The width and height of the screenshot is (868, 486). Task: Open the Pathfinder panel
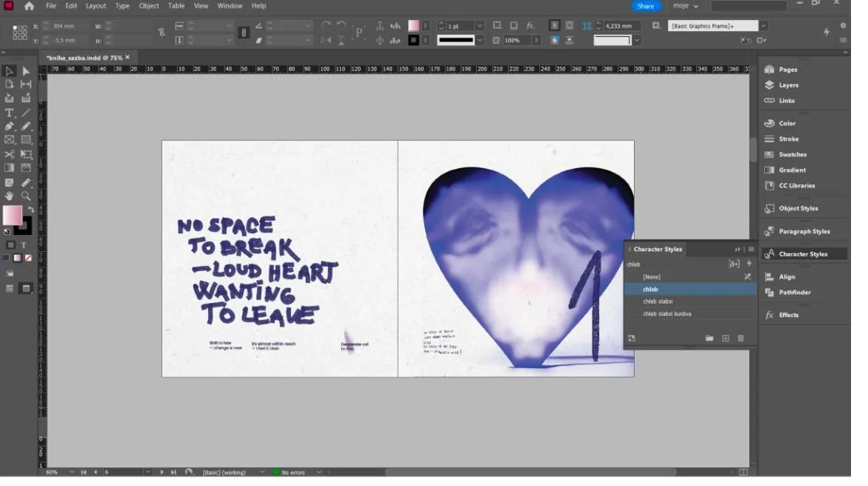coord(795,293)
